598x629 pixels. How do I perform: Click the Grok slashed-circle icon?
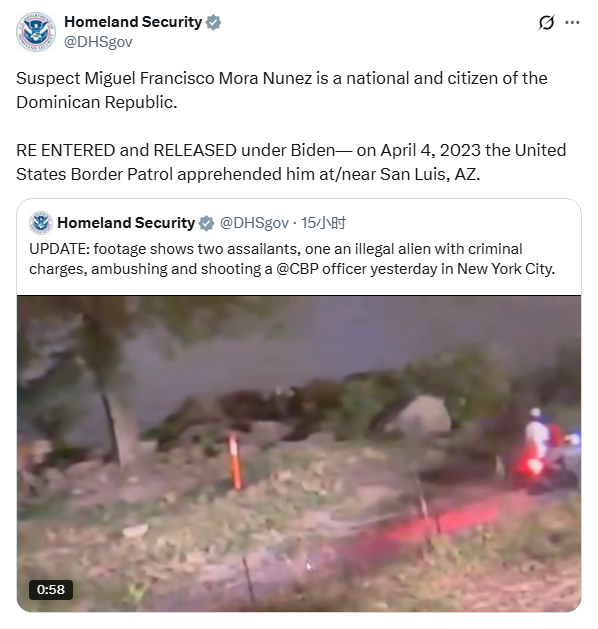[x=546, y=22]
